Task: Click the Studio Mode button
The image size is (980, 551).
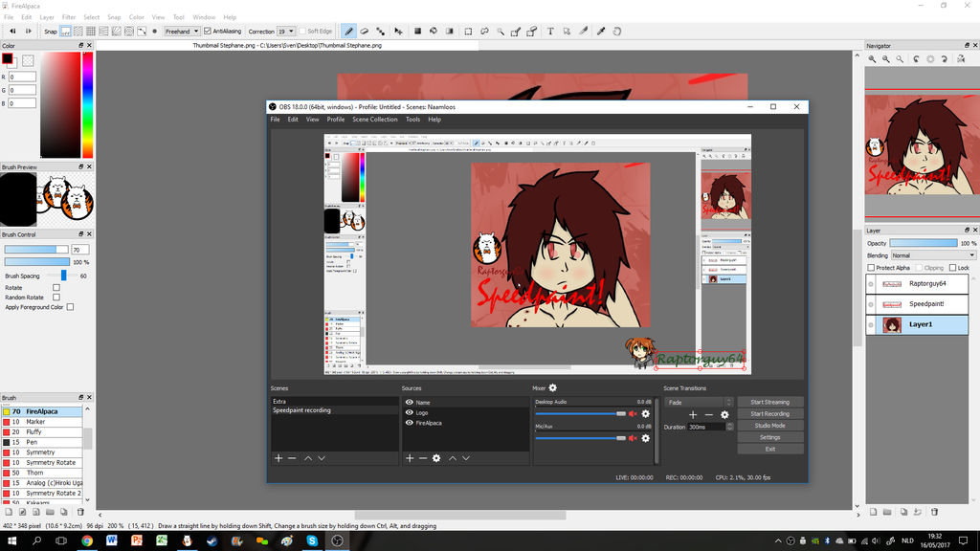Action: 769,426
